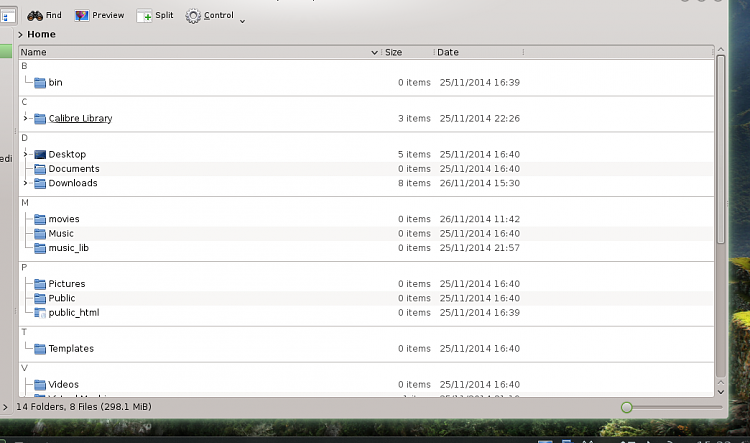Select the Calibre Library folder icon

pyautogui.click(x=40, y=119)
